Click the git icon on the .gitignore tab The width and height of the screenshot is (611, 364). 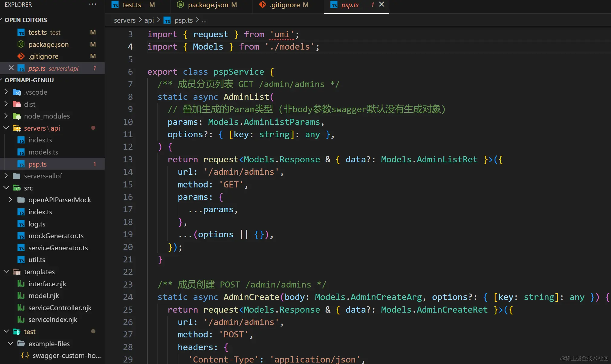pos(262,5)
